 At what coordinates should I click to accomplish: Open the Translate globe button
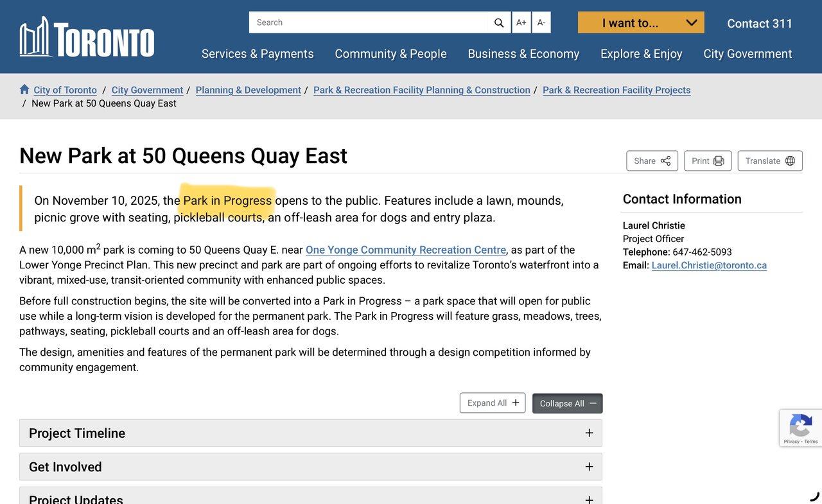pos(769,161)
